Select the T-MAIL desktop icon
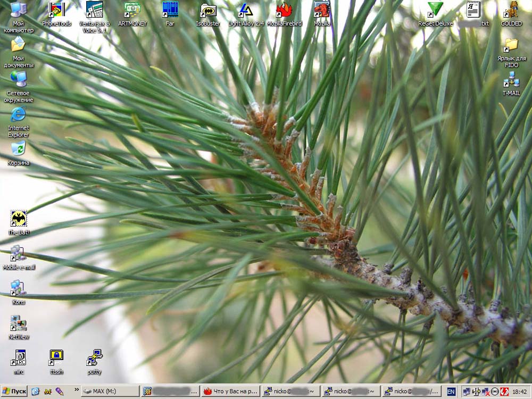This screenshot has width=532, height=399. coord(511,80)
